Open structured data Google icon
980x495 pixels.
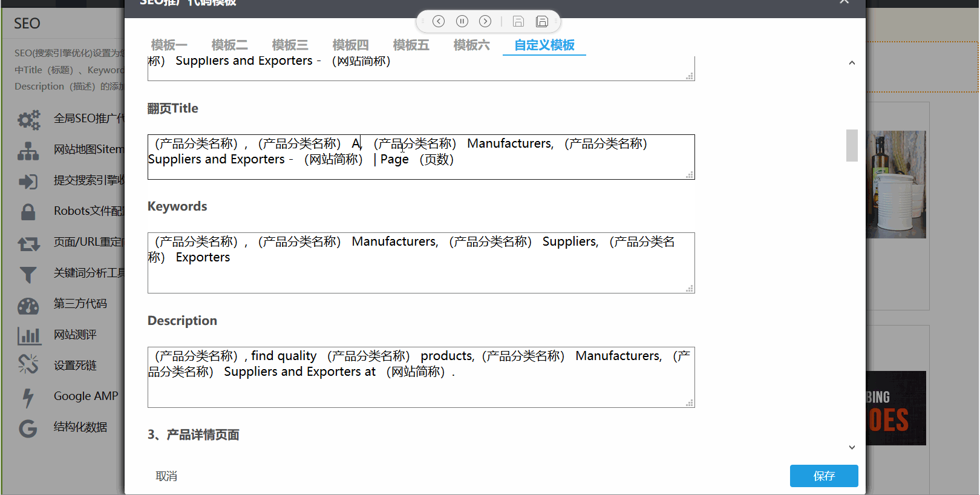(x=28, y=428)
